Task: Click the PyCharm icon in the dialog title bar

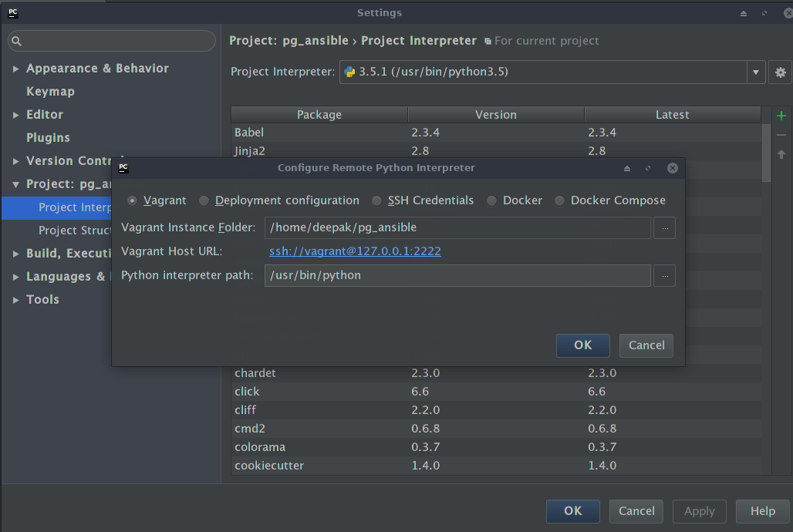Action: 123,167
